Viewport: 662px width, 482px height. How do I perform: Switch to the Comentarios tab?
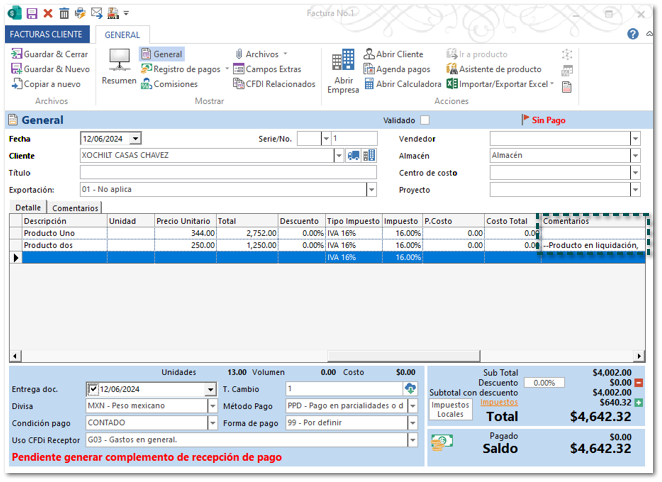(75, 207)
